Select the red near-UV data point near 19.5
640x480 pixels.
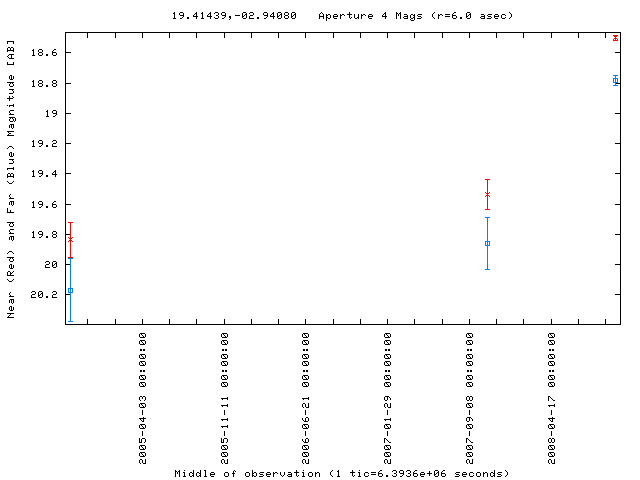coord(487,195)
